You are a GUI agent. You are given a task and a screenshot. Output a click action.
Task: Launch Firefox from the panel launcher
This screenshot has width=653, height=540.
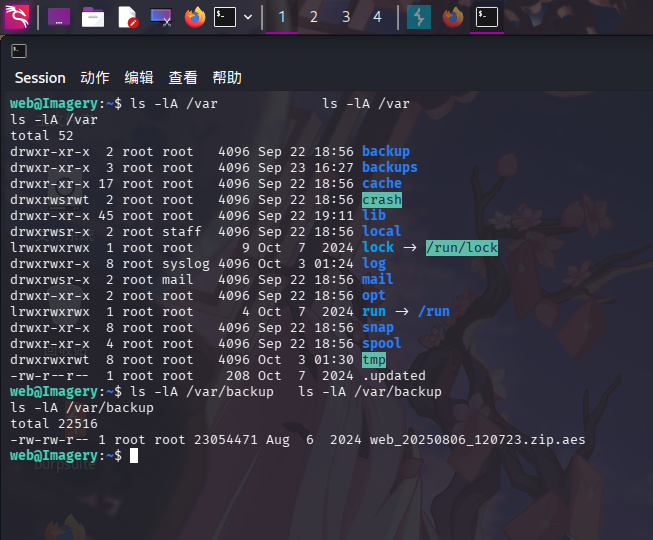click(x=195, y=17)
